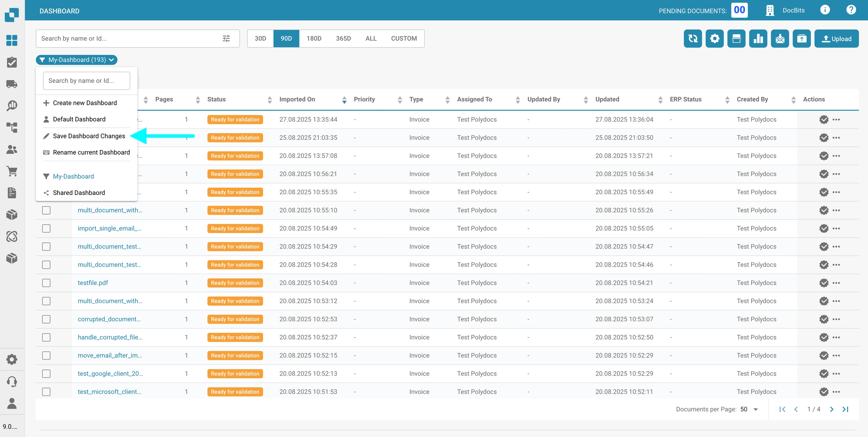Click the headset support icon in sidebar
Viewport: 868px width, 437px height.
click(12, 382)
